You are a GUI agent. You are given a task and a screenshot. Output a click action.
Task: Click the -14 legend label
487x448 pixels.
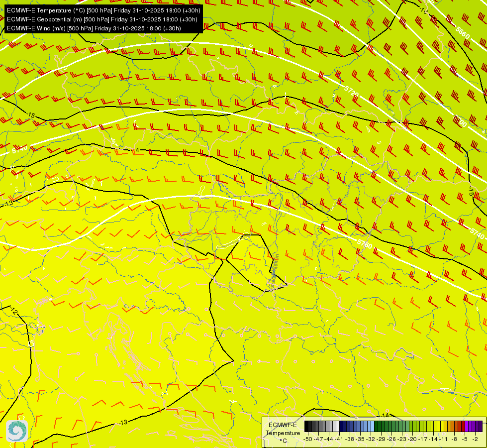(433, 439)
